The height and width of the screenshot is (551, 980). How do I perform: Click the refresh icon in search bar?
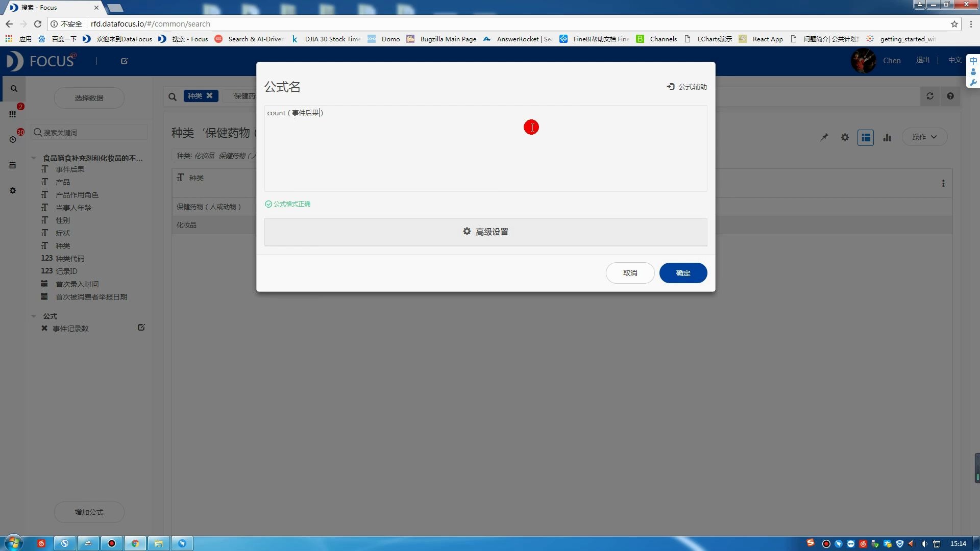pos(930,96)
